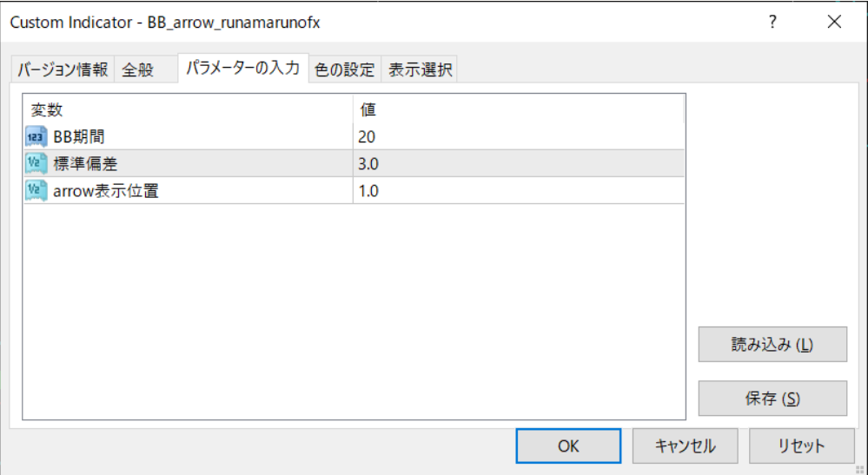868x475 pixels.
Task: Select the パラメーターの入力 tab
Action: tap(242, 69)
